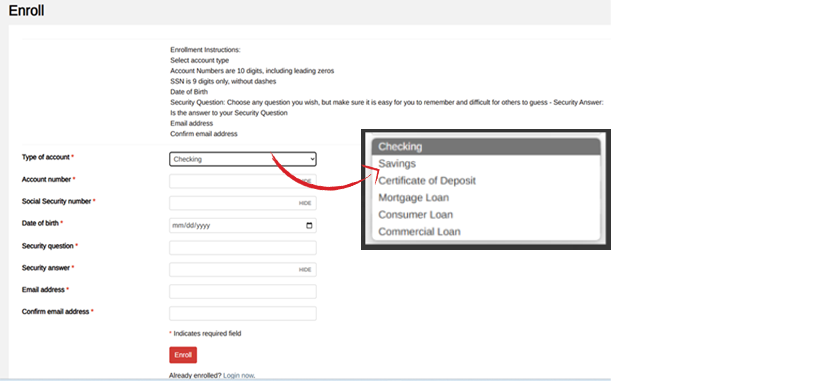
Task: Focus the Security answer field
Action: 242,270
